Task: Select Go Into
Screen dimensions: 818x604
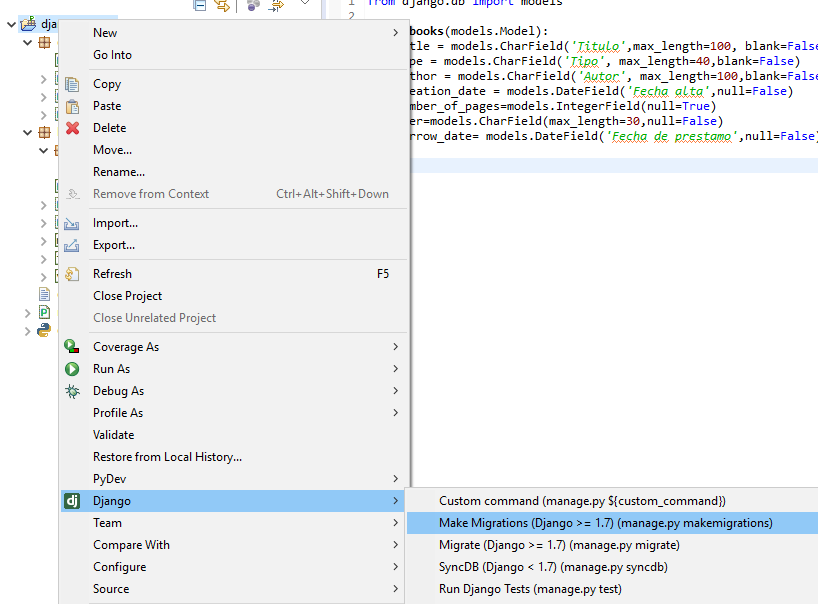Action: (x=233, y=55)
